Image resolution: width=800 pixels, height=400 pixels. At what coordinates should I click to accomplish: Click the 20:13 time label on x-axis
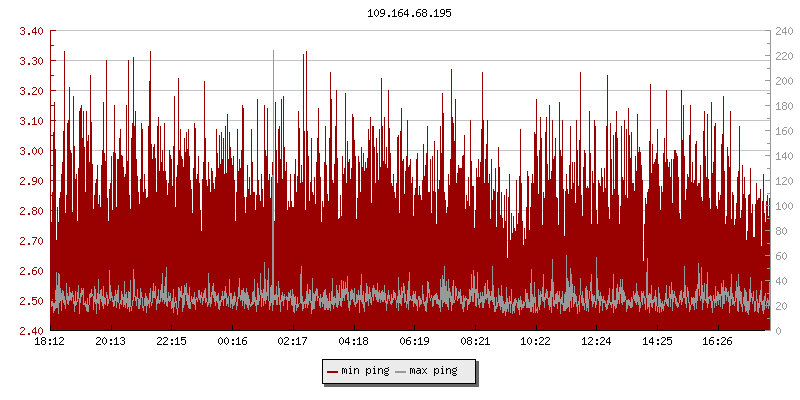click(x=111, y=342)
